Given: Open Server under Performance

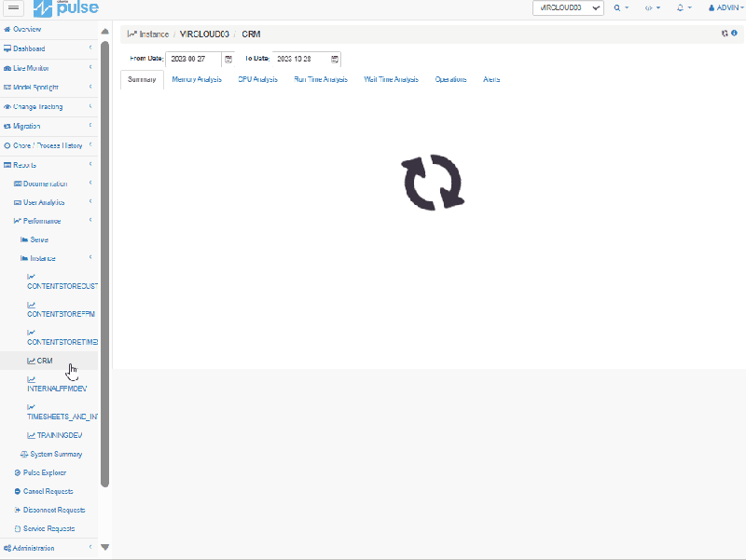Looking at the screenshot, I should point(38,240).
